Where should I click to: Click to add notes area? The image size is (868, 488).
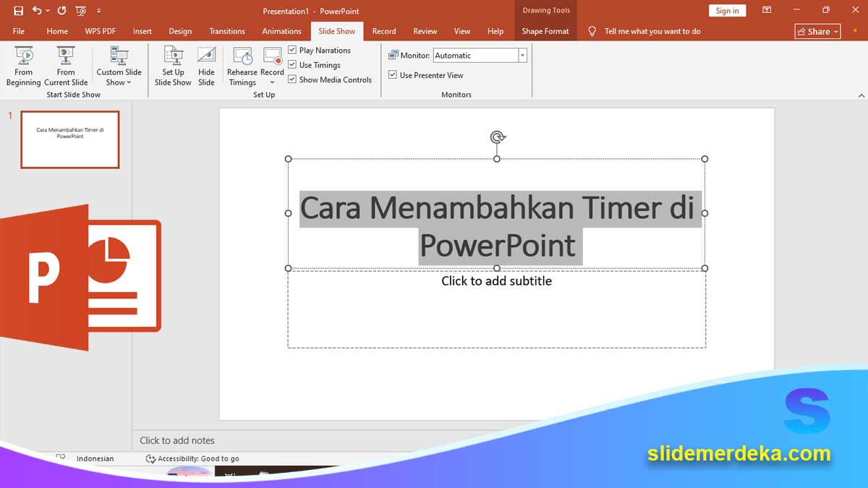tap(177, 440)
